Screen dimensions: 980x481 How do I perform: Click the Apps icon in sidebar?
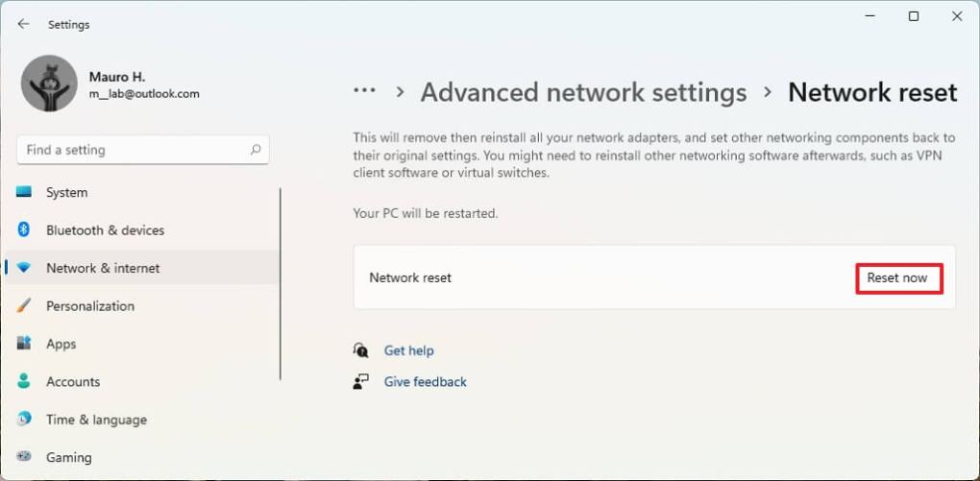[x=24, y=344]
